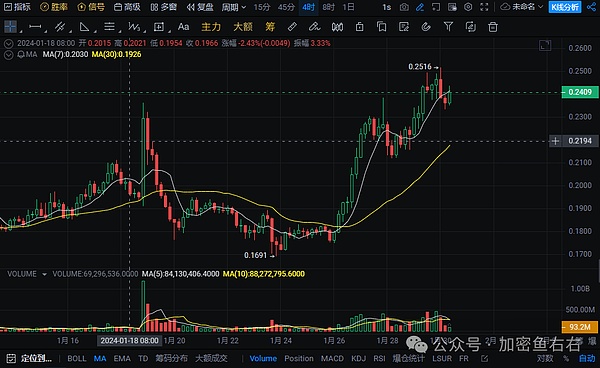600x368 pixels.
Task: Open the VOLUME indicator dropdown arrow
Action: click(x=44, y=274)
